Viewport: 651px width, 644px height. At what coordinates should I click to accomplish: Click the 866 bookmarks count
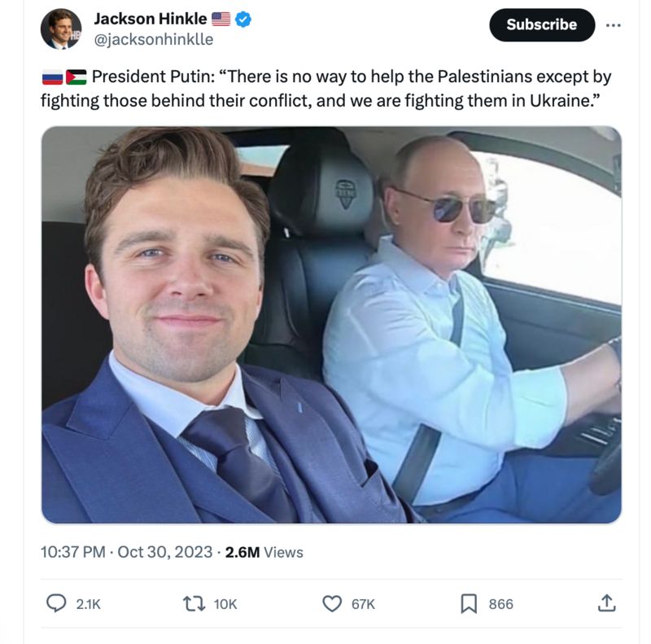coord(500,604)
